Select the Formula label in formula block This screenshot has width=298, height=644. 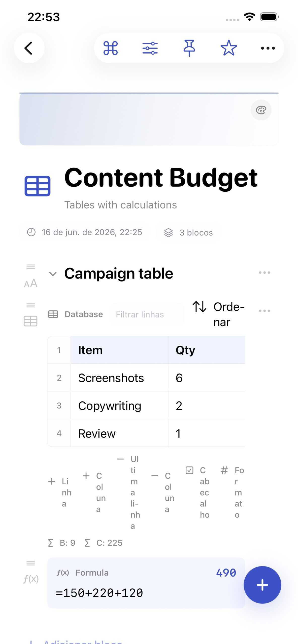92,573
